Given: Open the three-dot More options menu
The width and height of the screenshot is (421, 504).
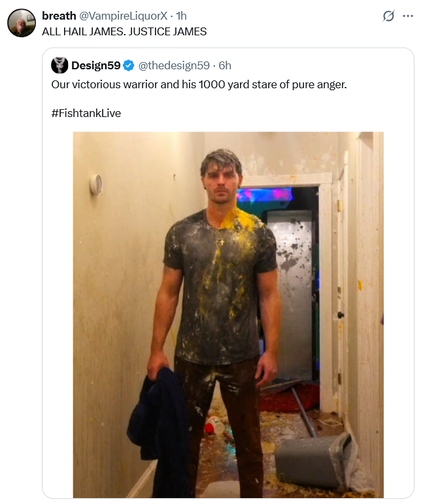Looking at the screenshot, I should point(408,16).
